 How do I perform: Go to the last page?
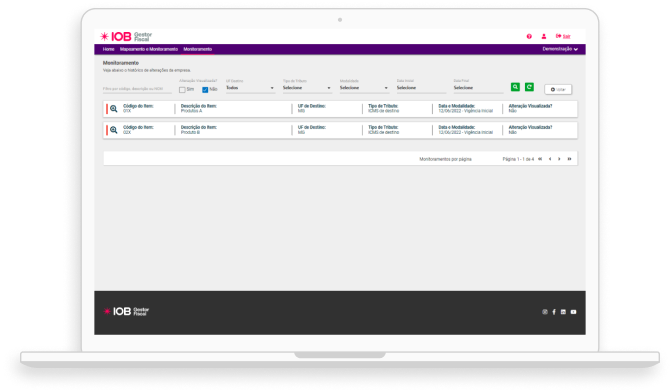[569, 159]
